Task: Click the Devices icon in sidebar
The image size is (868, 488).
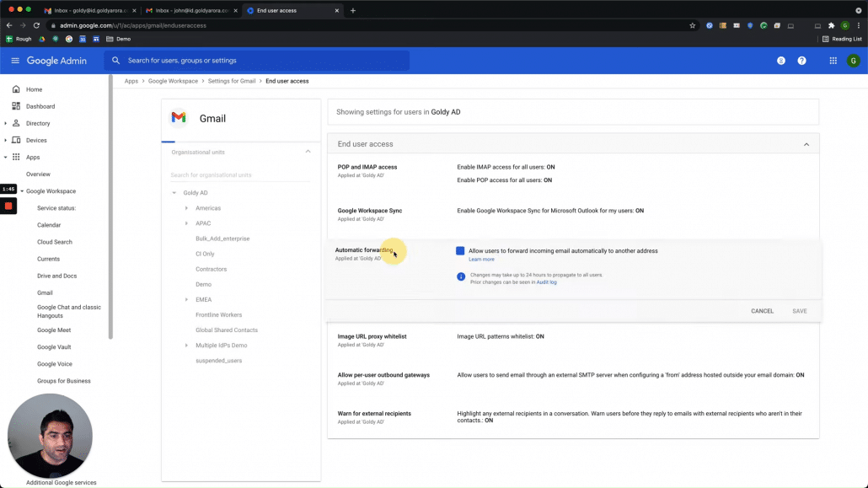Action: point(16,140)
